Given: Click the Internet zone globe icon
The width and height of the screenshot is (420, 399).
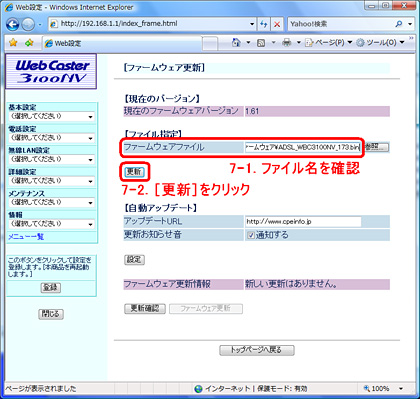Looking at the screenshot, I should [198, 389].
